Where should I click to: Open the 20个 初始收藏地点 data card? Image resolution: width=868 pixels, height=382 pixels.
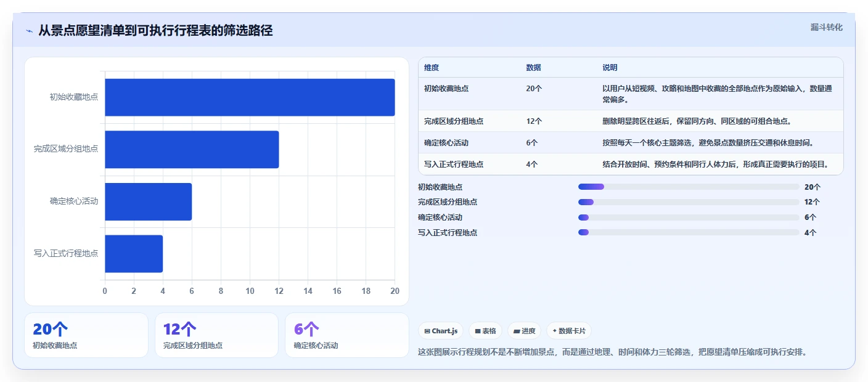click(x=86, y=335)
